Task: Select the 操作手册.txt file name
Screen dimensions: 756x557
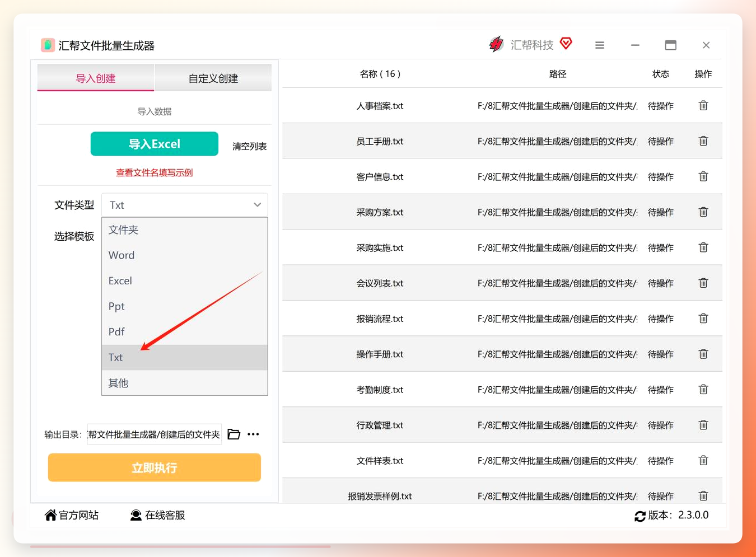Action: (x=380, y=354)
